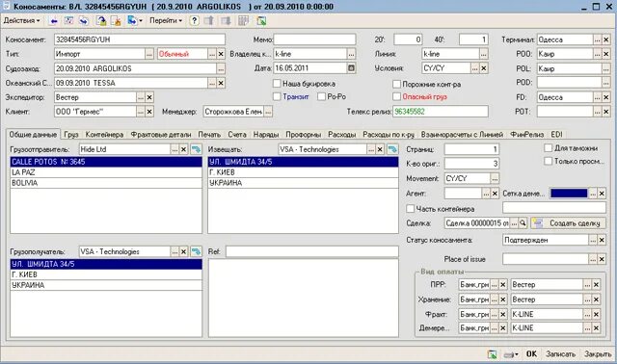Open Тип Импорт selection ellipsis
The width and height of the screenshot is (617, 364).
(x=149, y=54)
